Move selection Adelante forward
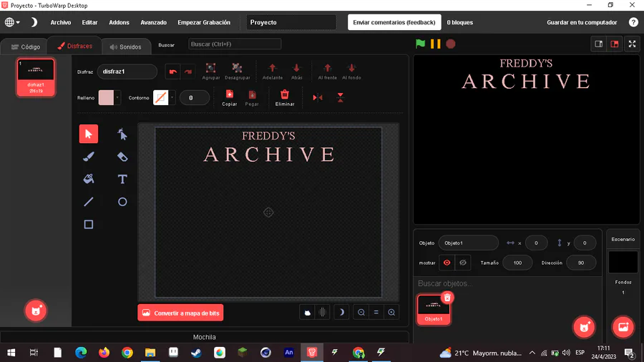Viewport: 644px width, 362px height. [273, 71]
